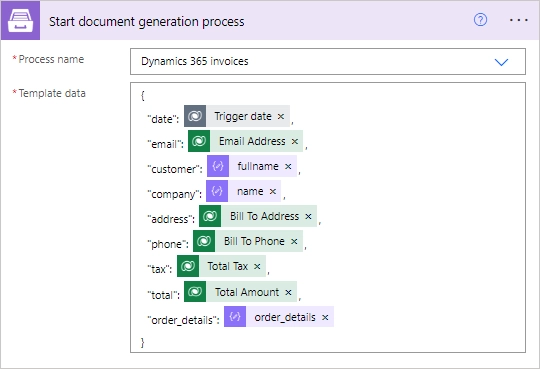This screenshot has height=369, width=540.
Task: Click the Process name field label
Action: coord(51,59)
